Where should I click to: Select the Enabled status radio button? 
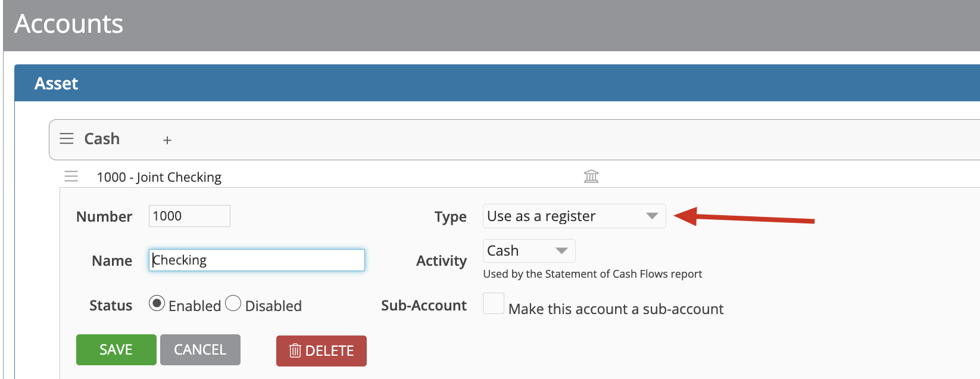[157, 303]
